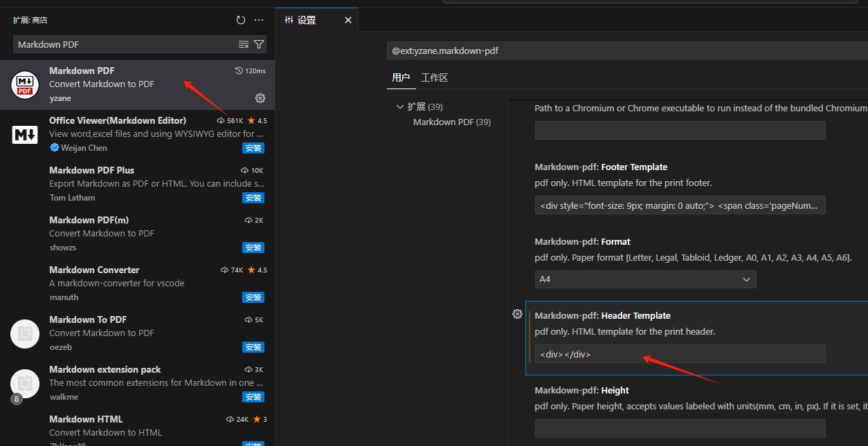This screenshot has width=868, height=446.
Task: Install Markdown Converter extension
Action: (x=253, y=297)
